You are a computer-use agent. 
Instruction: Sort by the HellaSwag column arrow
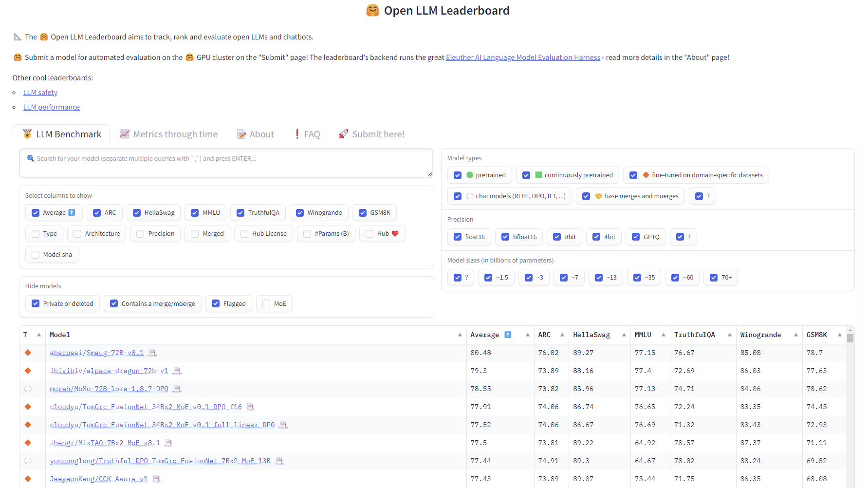click(624, 335)
